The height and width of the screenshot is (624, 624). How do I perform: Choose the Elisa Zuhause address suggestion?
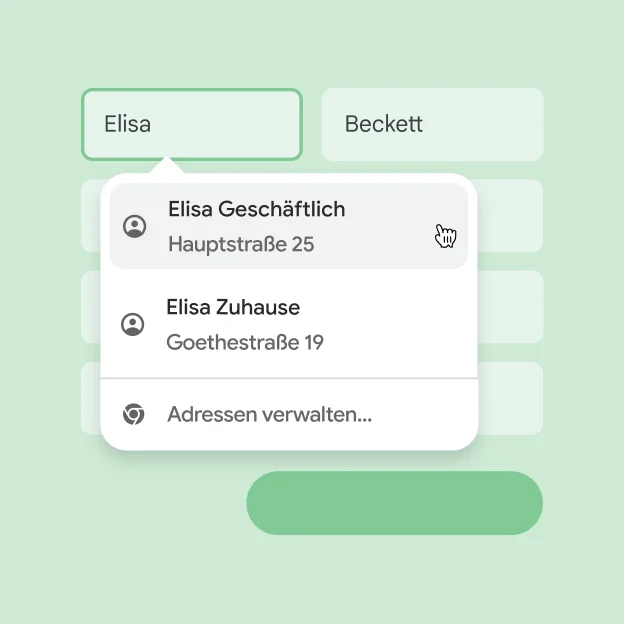[x=288, y=324]
